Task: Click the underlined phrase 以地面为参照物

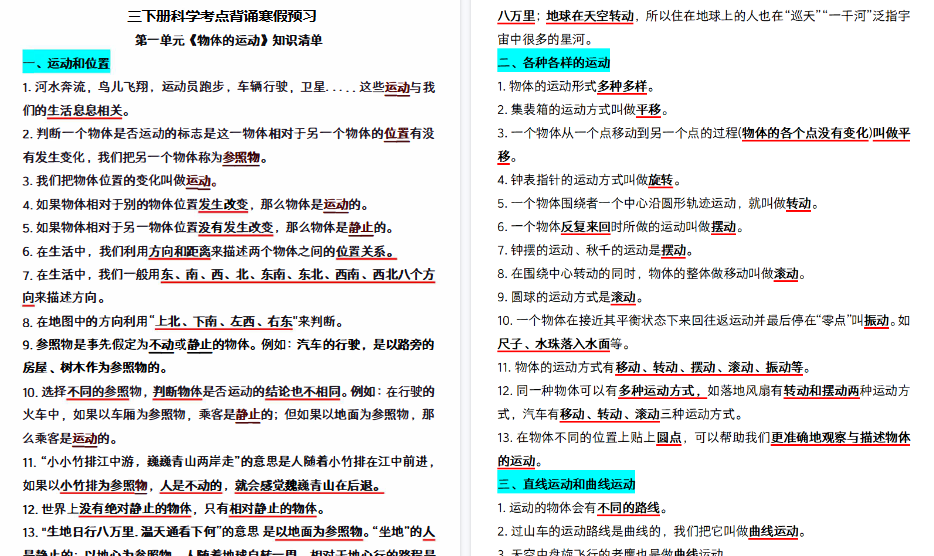Action: click(x=319, y=532)
